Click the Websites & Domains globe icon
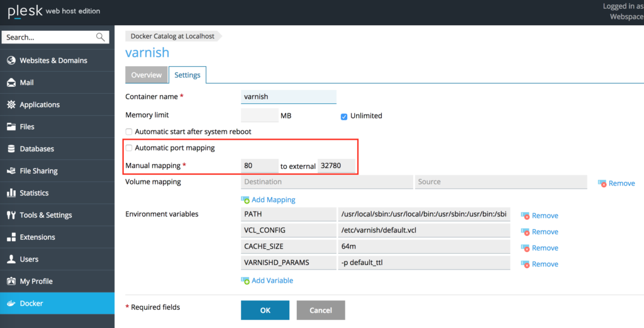The image size is (644, 328). [x=11, y=60]
